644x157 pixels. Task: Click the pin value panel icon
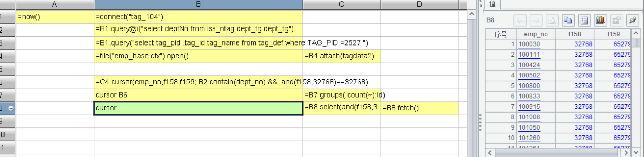[x=633, y=20]
